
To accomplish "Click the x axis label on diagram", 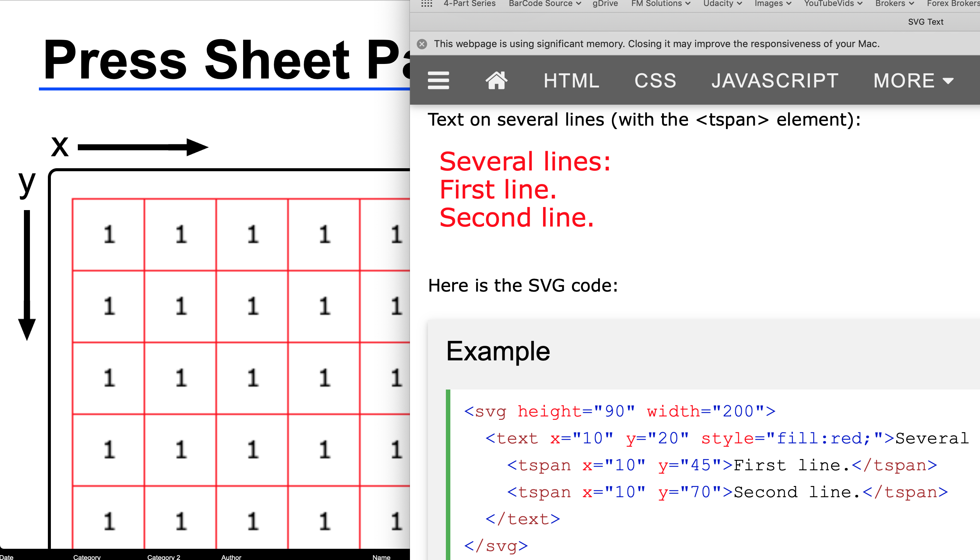I will [59, 147].
